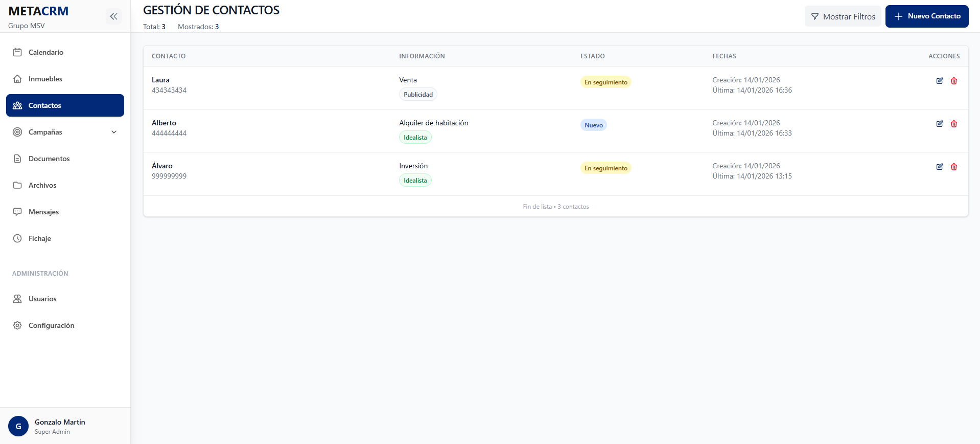Image resolution: width=980 pixels, height=444 pixels.
Task: Expand the Campañas submenu chevron
Action: pos(114,132)
